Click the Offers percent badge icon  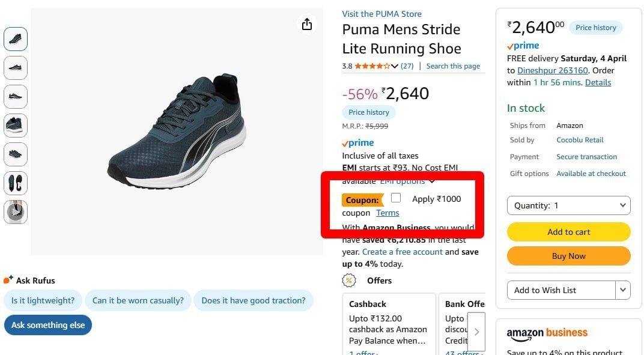[348, 281]
